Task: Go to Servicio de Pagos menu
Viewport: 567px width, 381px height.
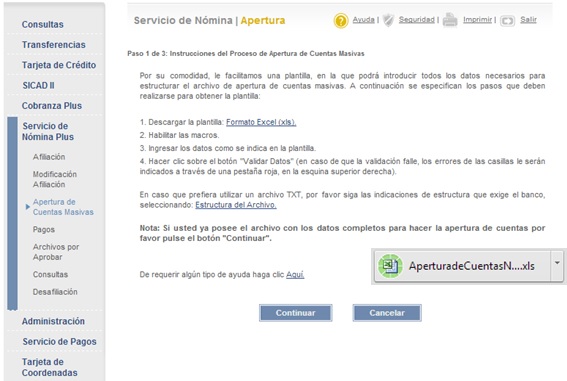Action: tap(59, 342)
